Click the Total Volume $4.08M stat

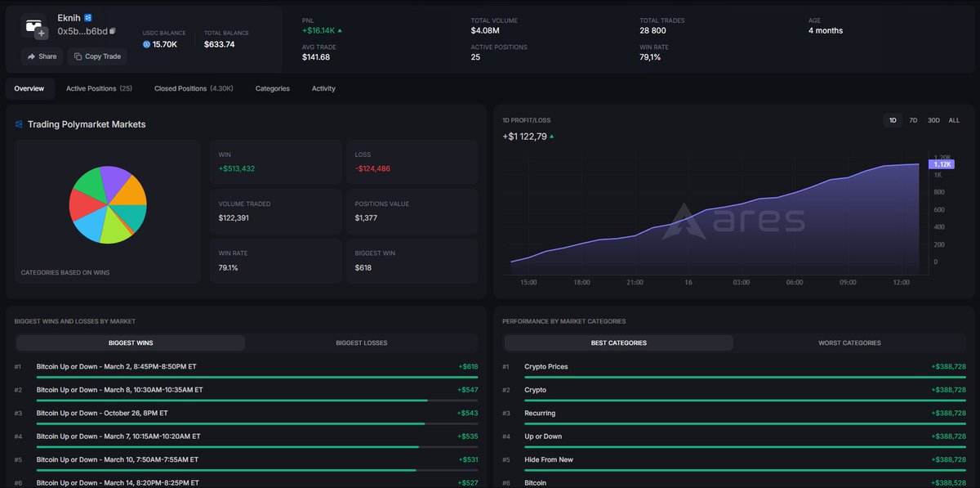pyautogui.click(x=494, y=25)
